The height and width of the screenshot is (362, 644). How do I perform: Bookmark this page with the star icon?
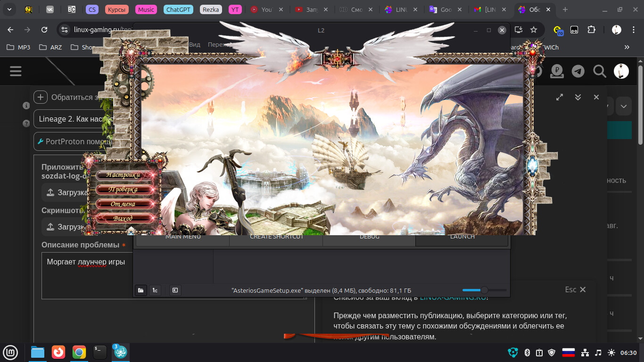point(534,30)
